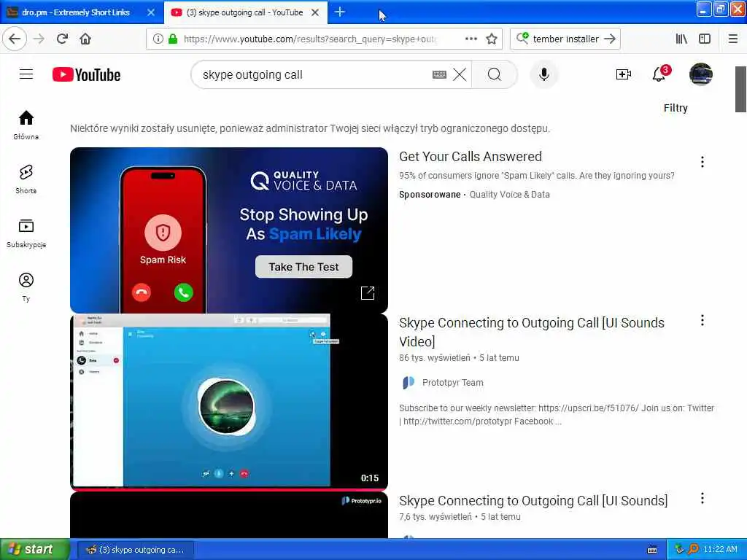View the secure connection padlock details
Screen dimensions: 747x560
tap(174, 39)
